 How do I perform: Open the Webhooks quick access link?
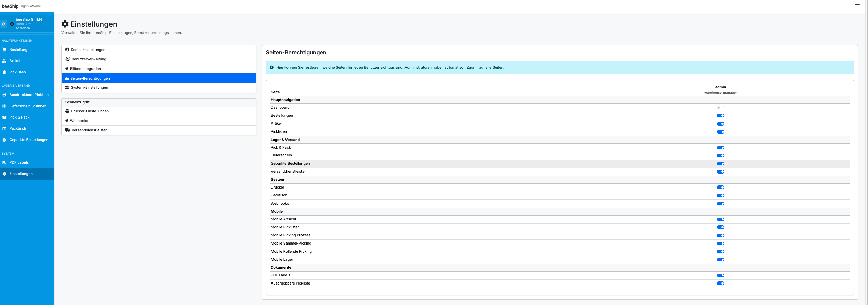point(159,121)
